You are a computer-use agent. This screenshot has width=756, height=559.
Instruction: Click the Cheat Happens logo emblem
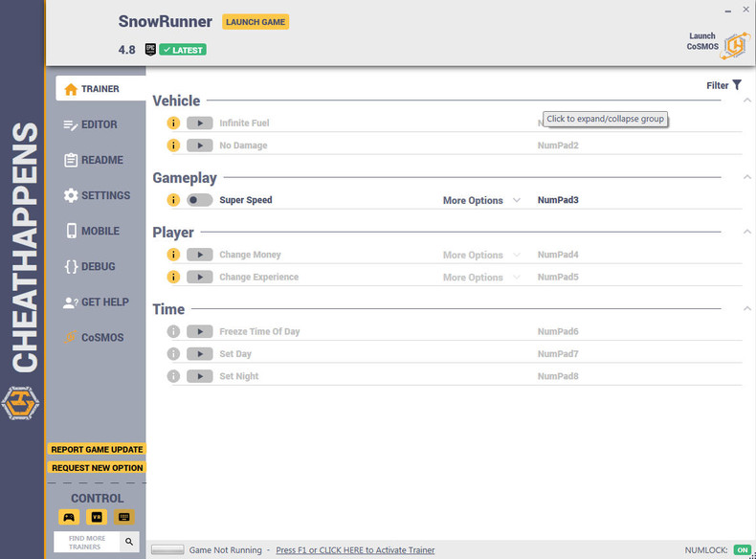[x=20, y=403]
